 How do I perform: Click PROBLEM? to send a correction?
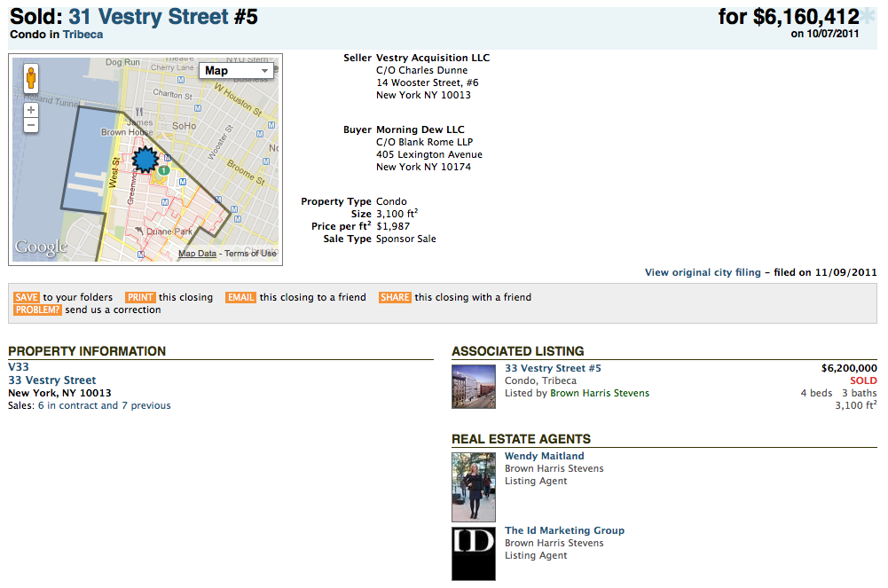click(x=37, y=310)
